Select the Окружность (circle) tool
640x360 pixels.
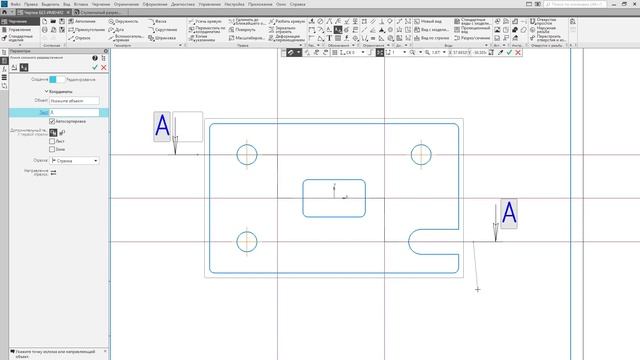point(124,21)
